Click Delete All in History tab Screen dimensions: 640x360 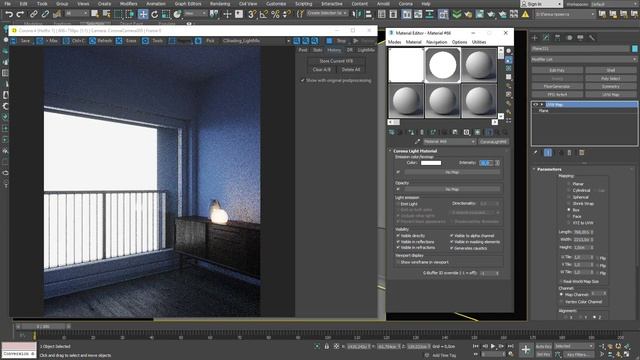[x=351, y=69]
